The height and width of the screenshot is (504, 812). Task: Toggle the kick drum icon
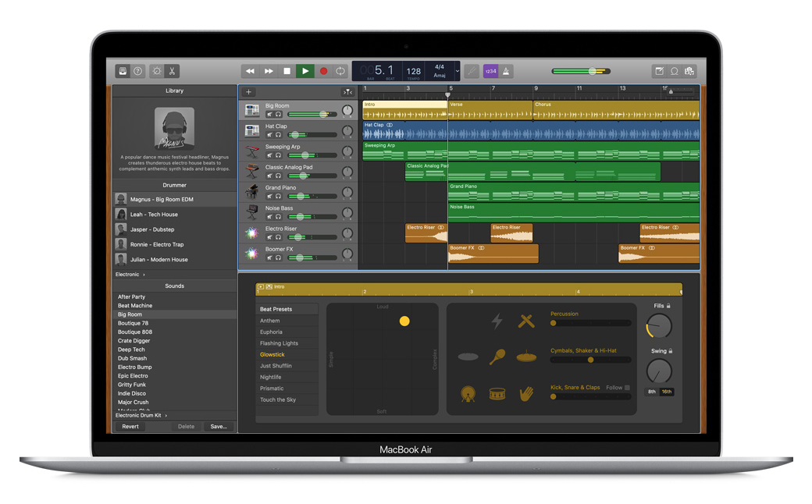[x=468, y=394]
